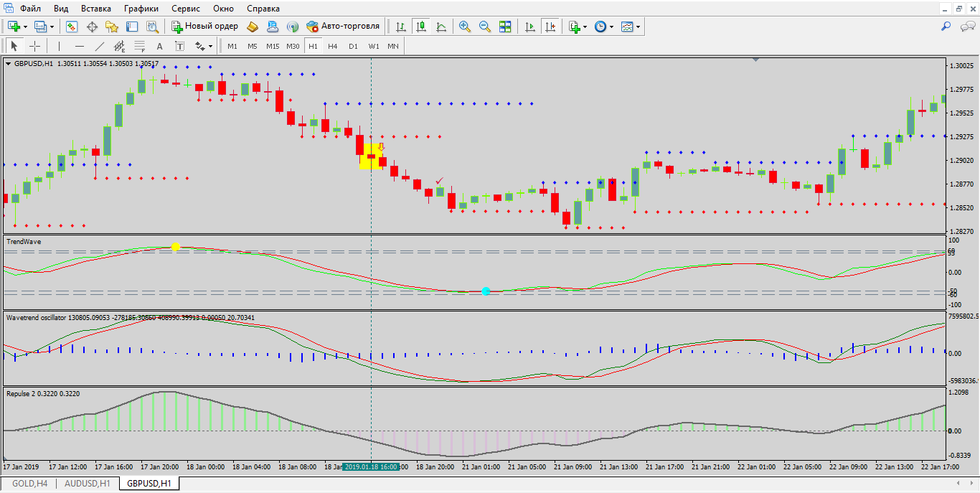The image size is (980, 493).
Task: Open the Вставка menu
Action: (96, 9)
